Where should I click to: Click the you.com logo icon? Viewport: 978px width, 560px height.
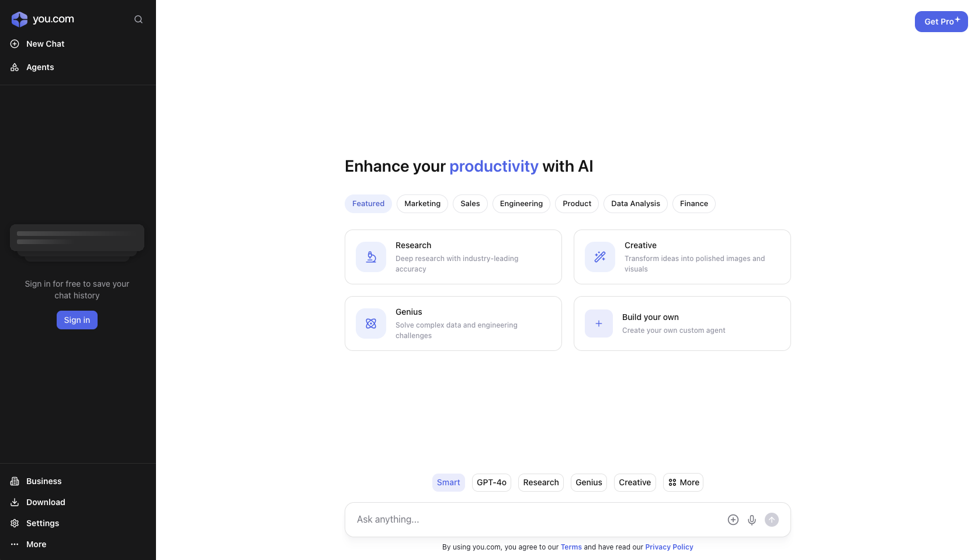pos(19,19)
